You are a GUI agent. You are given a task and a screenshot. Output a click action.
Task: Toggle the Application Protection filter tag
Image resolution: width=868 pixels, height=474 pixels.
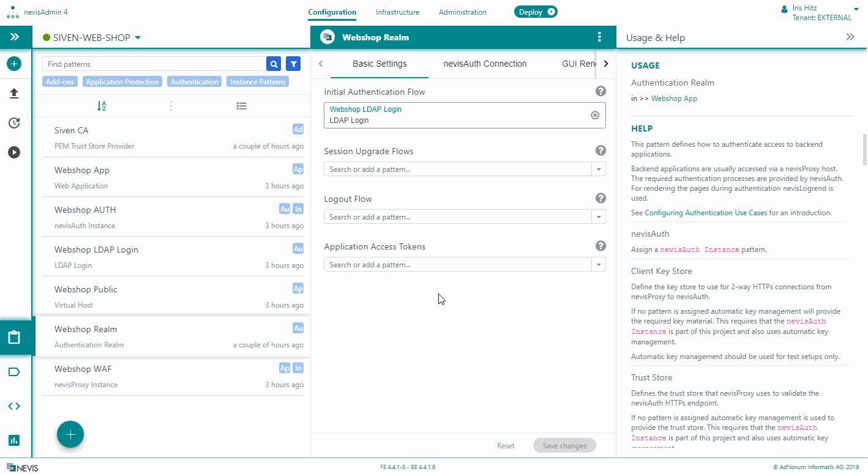click(x=122, y=82)
